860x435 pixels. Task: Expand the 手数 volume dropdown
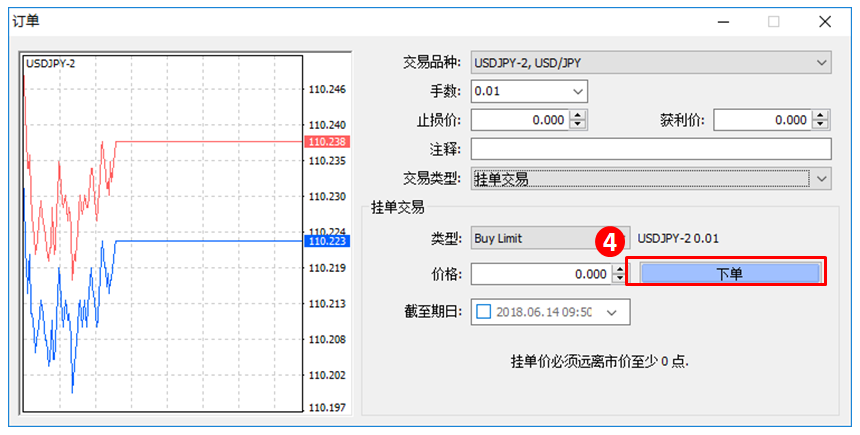coord(577,92)
